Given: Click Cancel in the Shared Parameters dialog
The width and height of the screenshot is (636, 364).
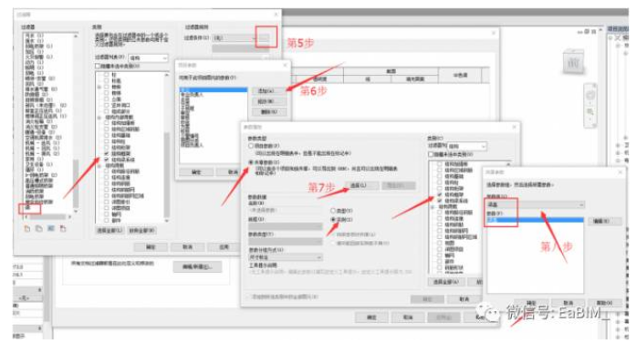Looking at the screenshot, I should 568,303.
